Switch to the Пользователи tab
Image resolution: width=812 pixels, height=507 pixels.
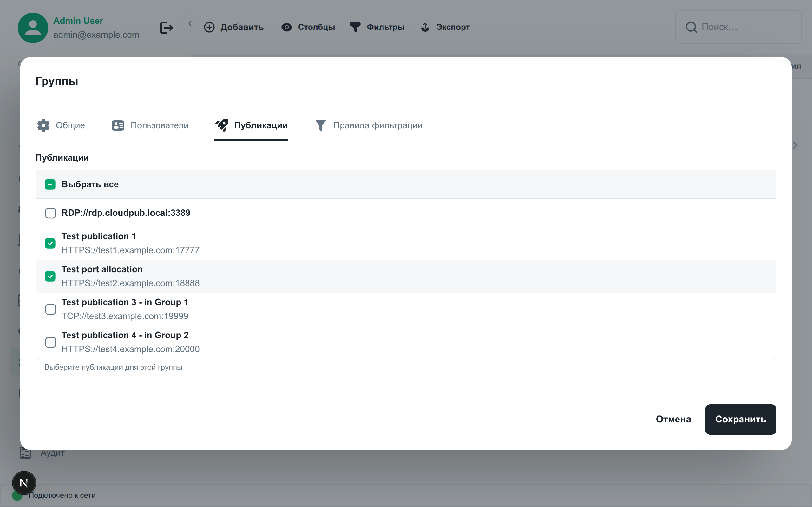coord(150,125)
